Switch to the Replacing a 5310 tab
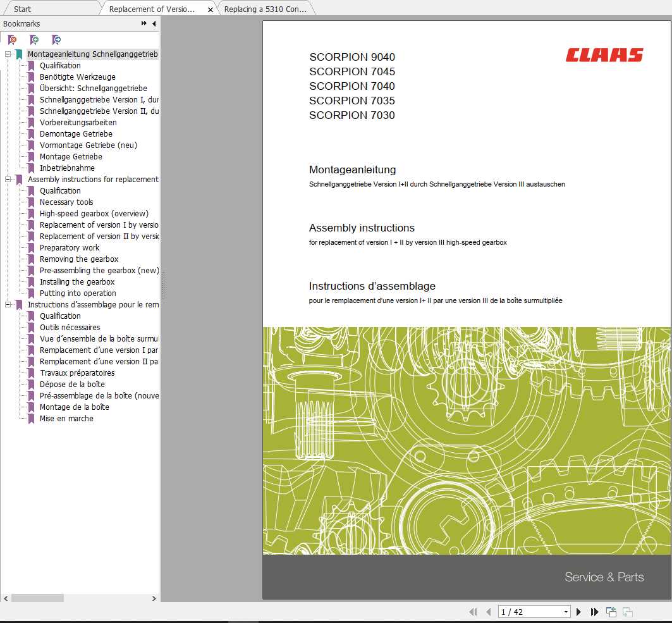The width and height of the screenshot is (672, 623). click(x=265, y=9)
